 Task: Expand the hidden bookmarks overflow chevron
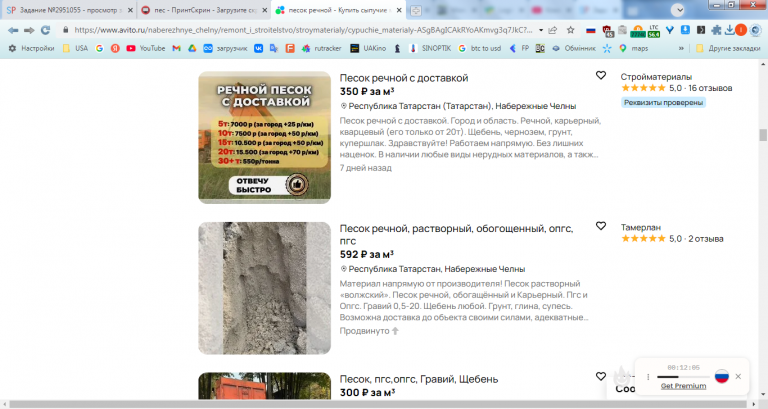(681, 48)
